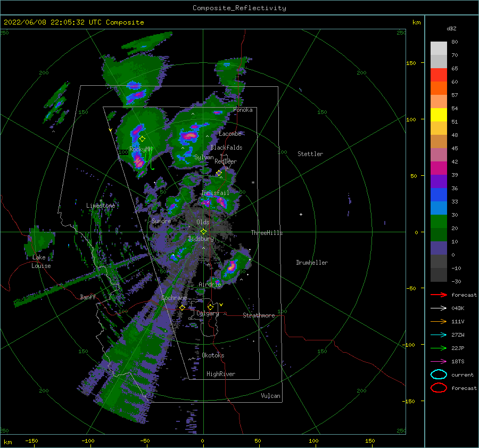Click the red forecast arrow legend icon

[439, 295]
